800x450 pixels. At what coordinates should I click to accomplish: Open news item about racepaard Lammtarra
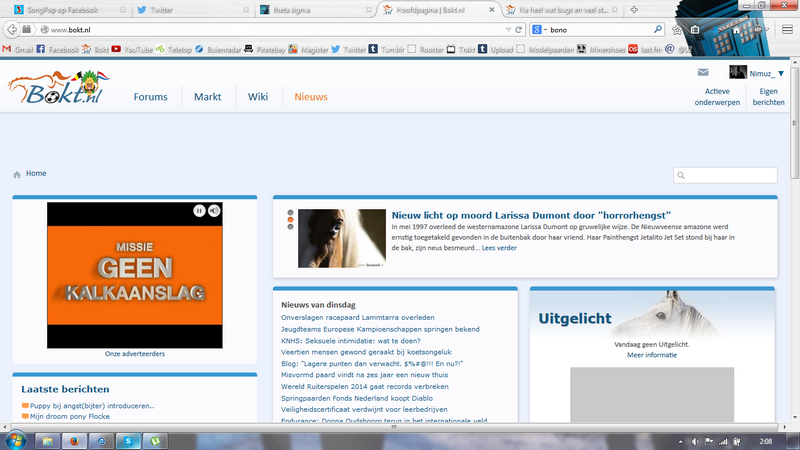pyautogui.click(x=358, y=317)
